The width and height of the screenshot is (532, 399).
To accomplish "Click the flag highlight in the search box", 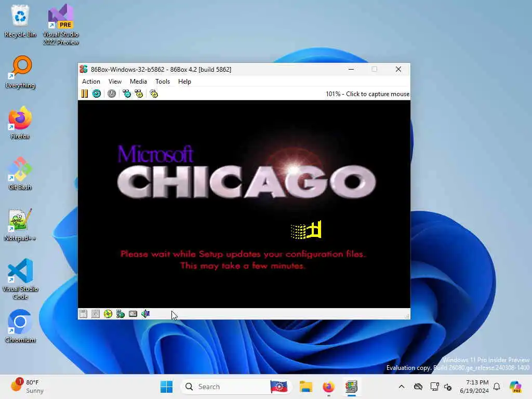I will 279,387.
